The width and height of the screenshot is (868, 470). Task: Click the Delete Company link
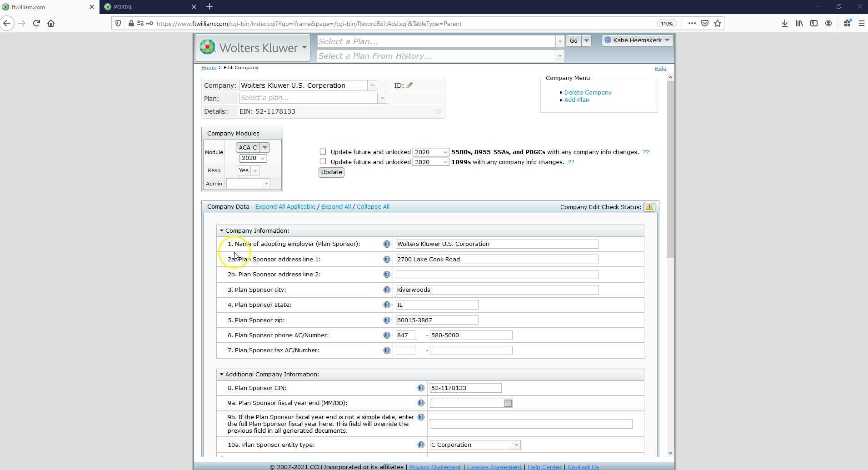tap(588, 92)
